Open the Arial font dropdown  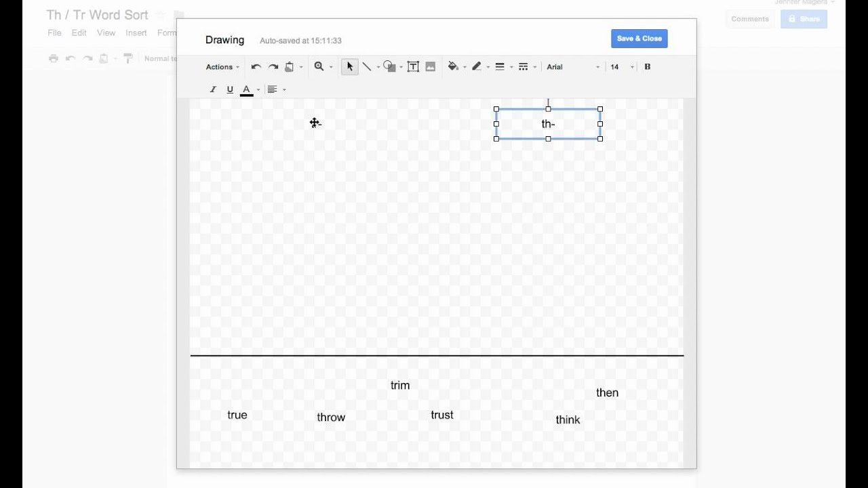tap(573, 67)
